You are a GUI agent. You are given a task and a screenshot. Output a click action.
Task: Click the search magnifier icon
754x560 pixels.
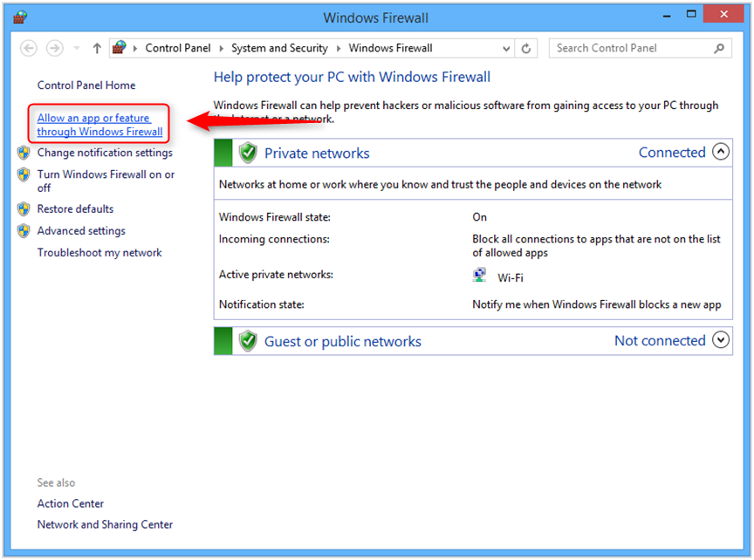coord(719,48)
